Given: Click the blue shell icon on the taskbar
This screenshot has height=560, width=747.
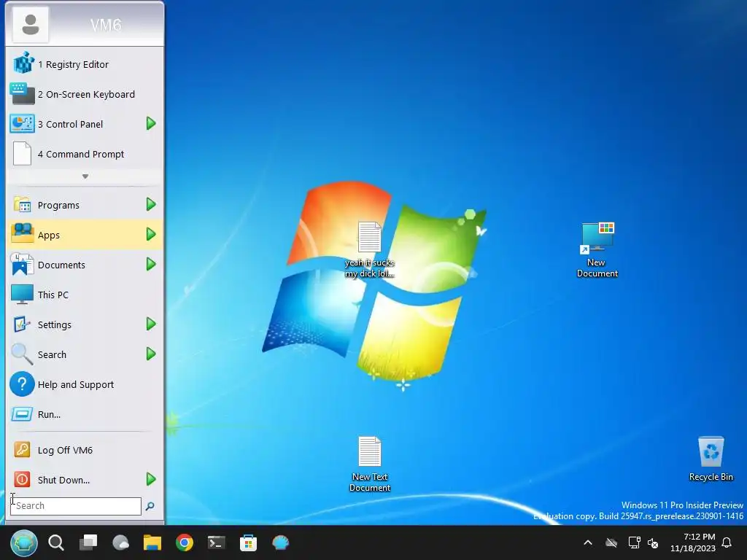Looking at the screenshot, I should (281, 542).
